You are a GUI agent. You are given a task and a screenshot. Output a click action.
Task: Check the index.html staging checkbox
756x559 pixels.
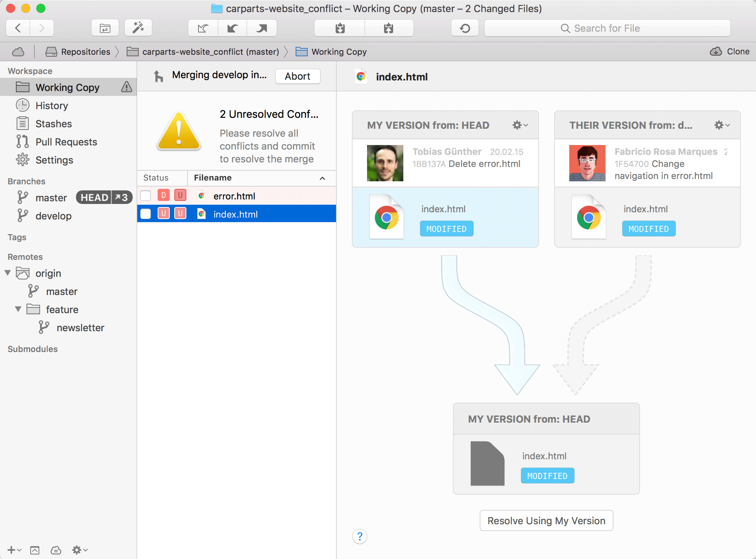(x=146, y=214)
